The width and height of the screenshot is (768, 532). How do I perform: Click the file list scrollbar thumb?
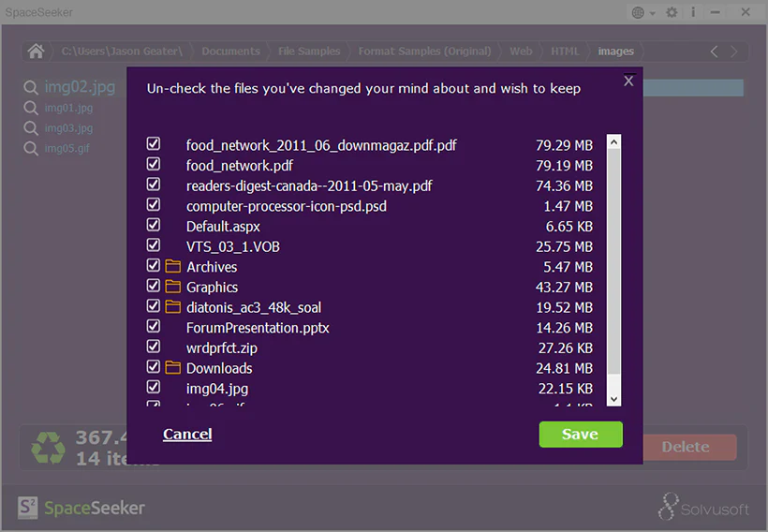[x=613, y=261]
